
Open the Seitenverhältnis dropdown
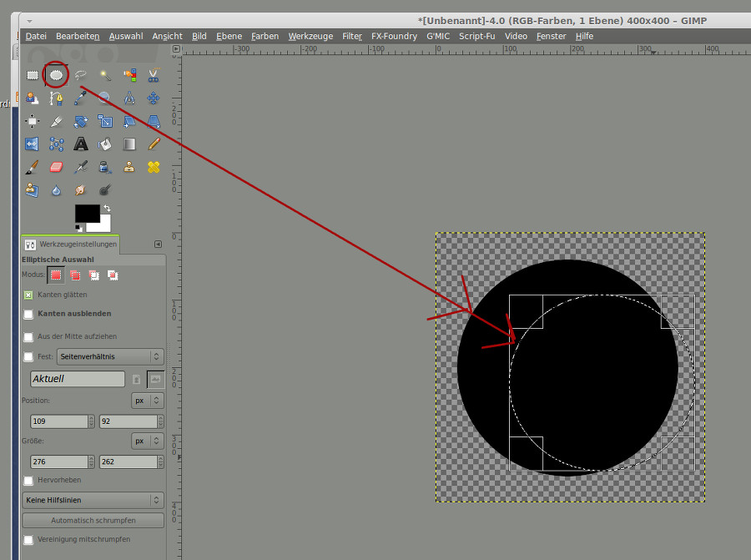tap(110, 356)
